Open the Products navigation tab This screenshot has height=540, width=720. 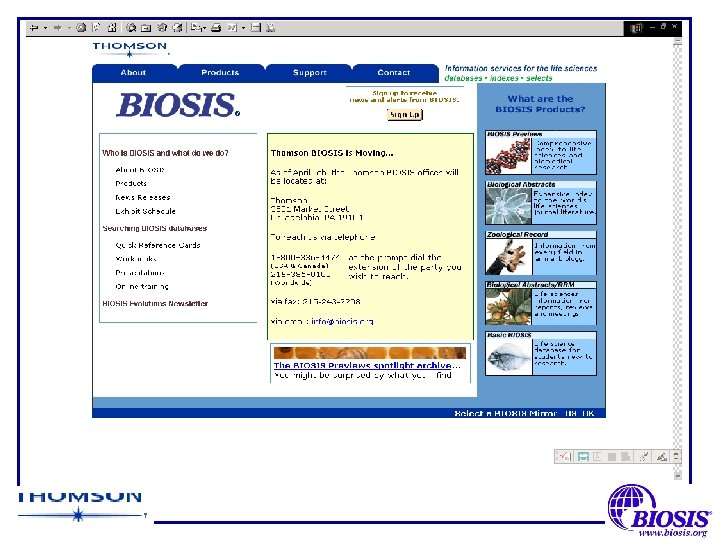tap(220, 73)
